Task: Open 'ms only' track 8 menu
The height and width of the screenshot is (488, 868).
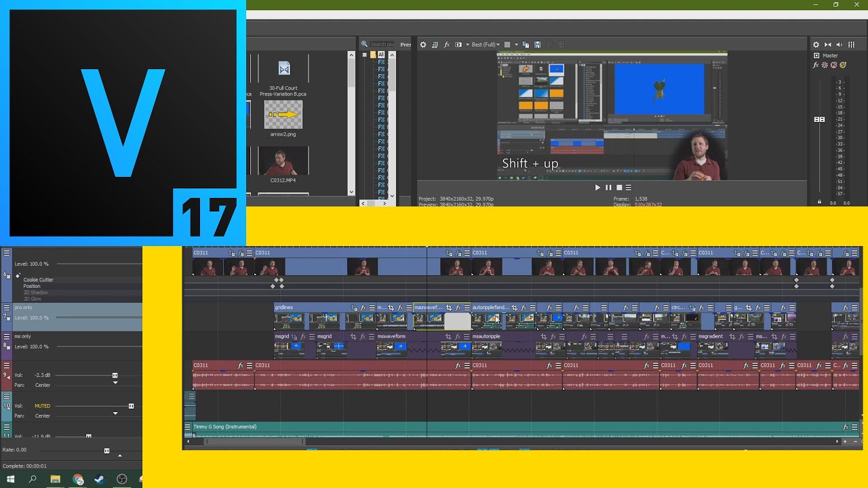Action: [x=7, y=336]
